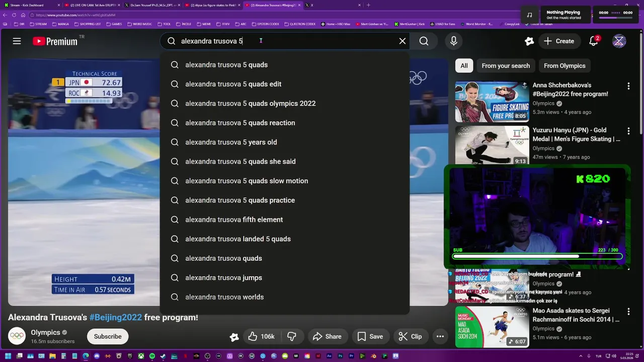Open the Olympics channel name link
The height and width of the screenshot is (362, 644).
click(45, 332)
